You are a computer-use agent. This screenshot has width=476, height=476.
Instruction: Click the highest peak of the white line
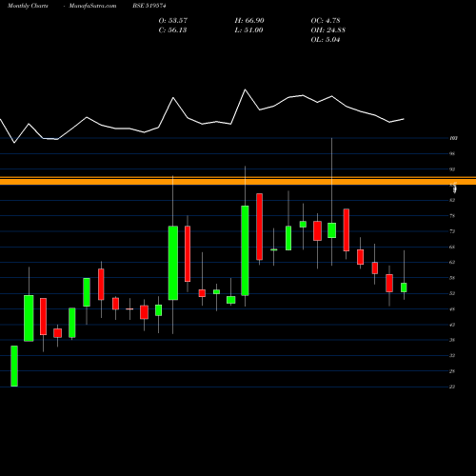(245, 89)
